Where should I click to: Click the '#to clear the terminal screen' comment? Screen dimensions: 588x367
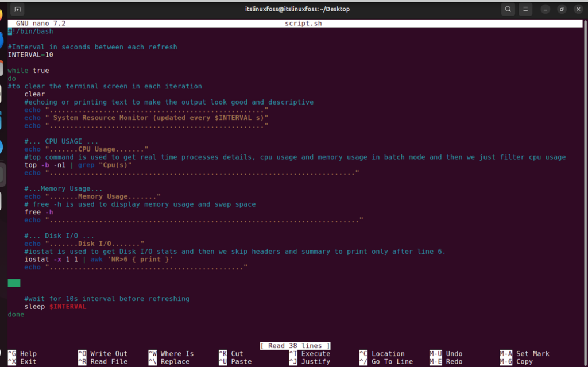tap(105, 86)
